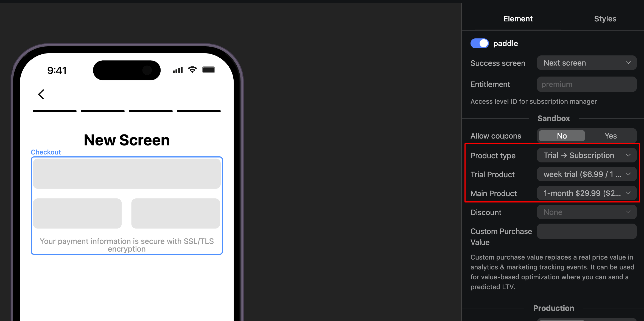Toggle the paddle switch off
Image resolution: width=644 pixels, height=321 pixels.
pyautogui.click(x=480, y=43)
